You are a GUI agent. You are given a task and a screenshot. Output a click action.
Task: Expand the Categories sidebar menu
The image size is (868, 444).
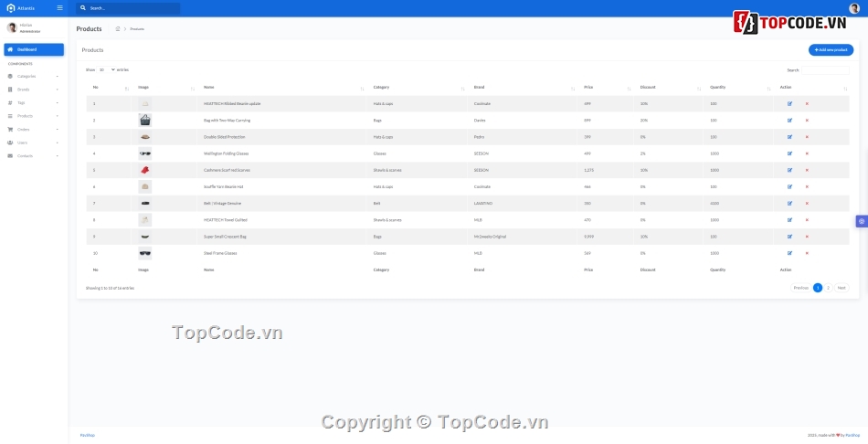(34, 77)
